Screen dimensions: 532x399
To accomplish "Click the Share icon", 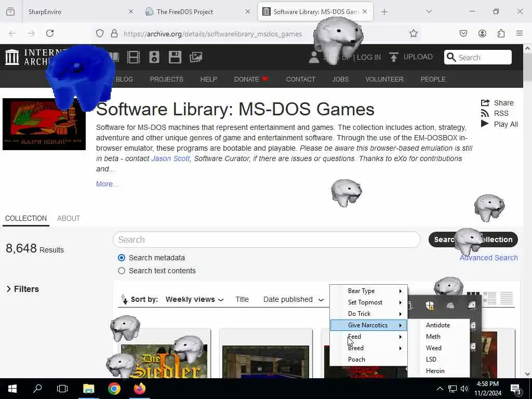I will pyautogui.click(x=485, y=102).
